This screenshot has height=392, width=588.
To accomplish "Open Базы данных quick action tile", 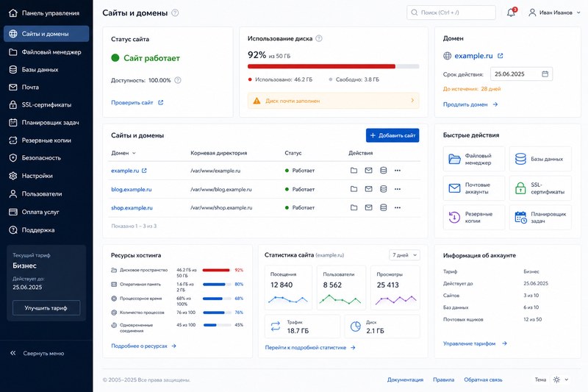I will tap(540, 159).
